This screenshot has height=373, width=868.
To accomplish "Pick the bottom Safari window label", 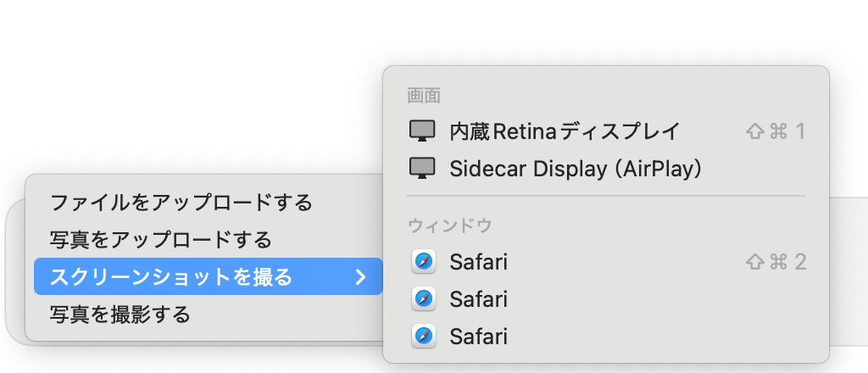I will pos(478,337).
